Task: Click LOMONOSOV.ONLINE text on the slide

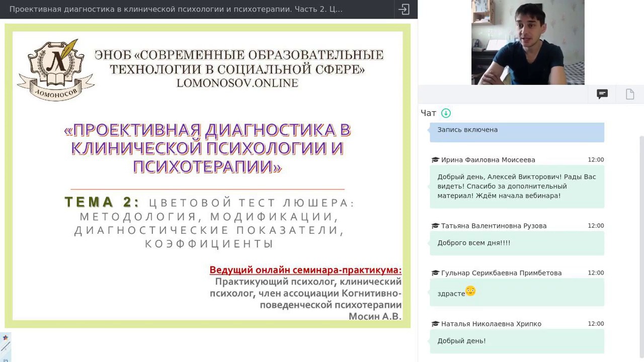Action: point(237,83)
